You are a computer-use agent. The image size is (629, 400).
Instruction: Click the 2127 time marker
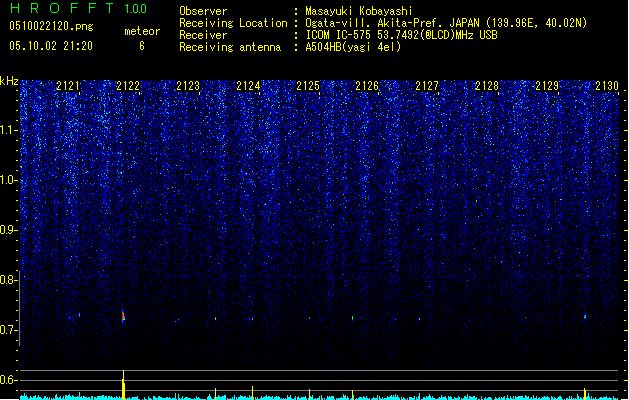427,86
